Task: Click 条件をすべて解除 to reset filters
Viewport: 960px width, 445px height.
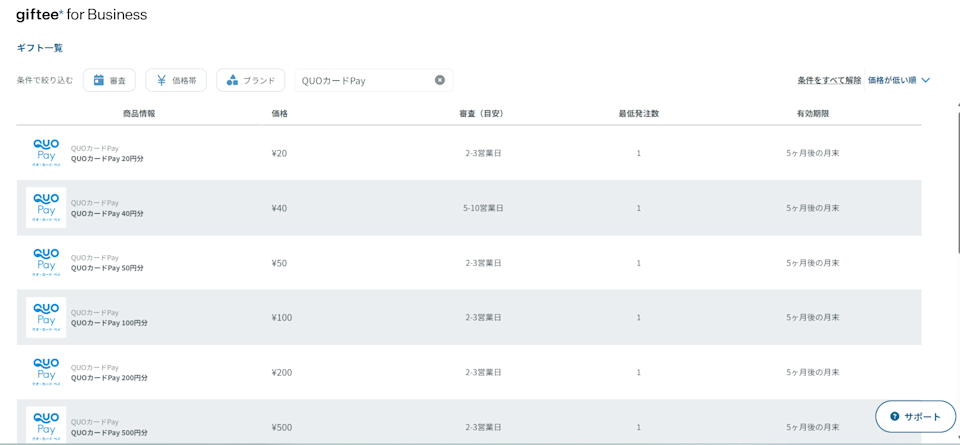Action: 829,80
